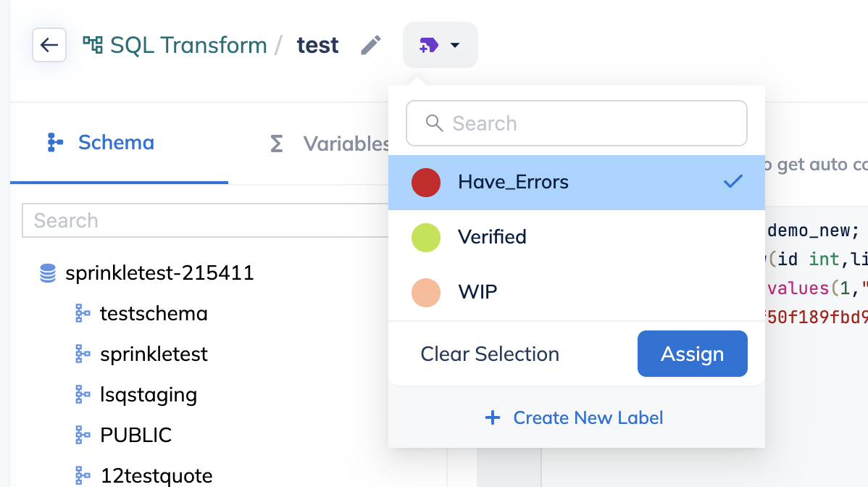
Task: Click the Assign button
Action: [x=693, y=354]
